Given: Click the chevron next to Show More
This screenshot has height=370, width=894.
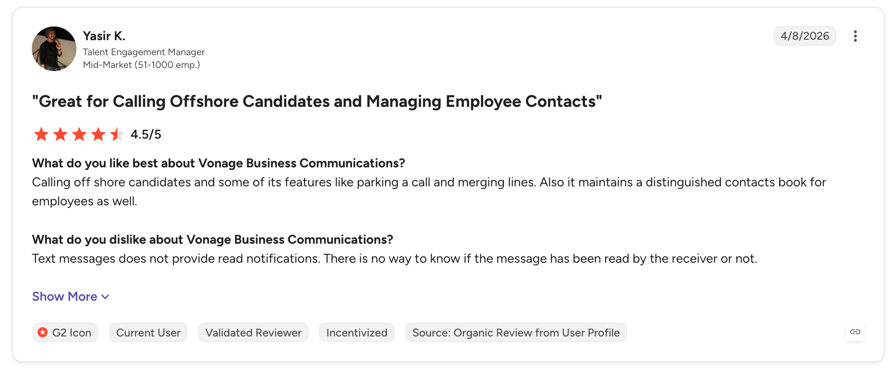Looking at the screenshot, I should 105,297.
